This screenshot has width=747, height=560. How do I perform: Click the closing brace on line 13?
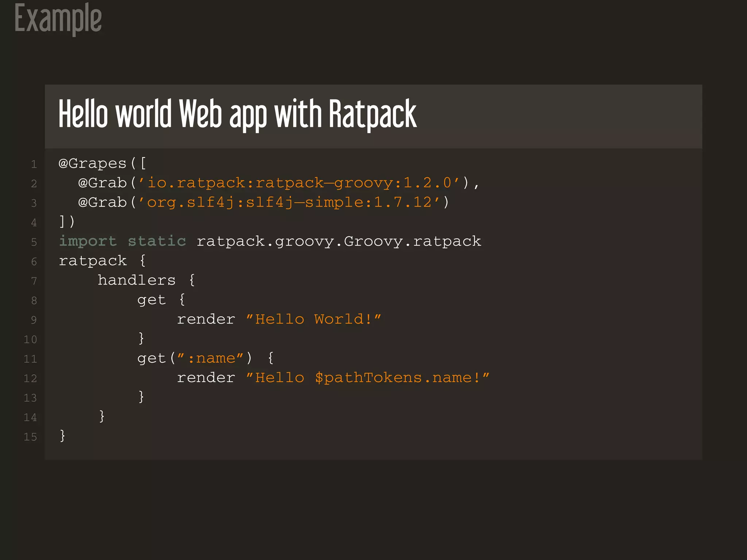[142, 397]
